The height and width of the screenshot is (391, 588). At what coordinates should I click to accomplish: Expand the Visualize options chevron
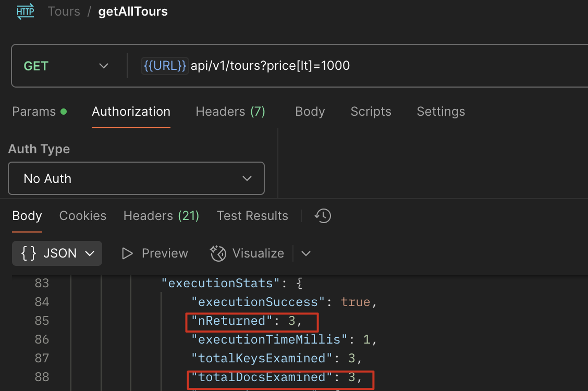tap(306, 253)
